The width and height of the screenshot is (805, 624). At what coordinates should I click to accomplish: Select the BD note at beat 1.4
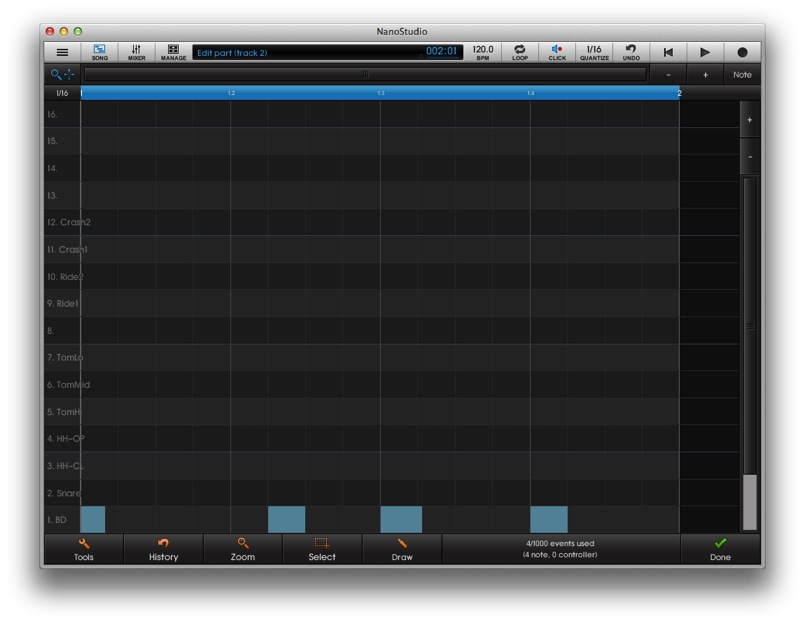tap(549, 519)
